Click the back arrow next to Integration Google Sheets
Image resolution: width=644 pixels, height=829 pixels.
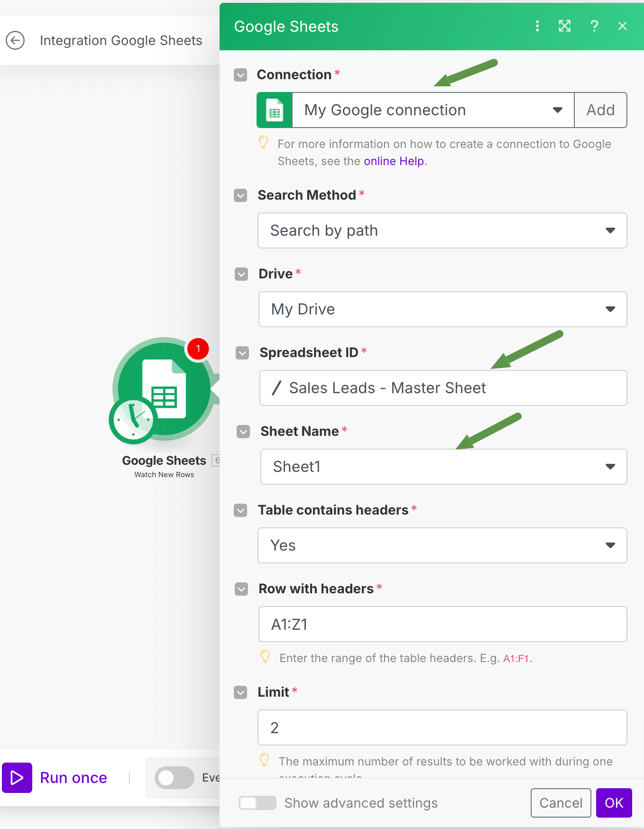coord(15,40)
